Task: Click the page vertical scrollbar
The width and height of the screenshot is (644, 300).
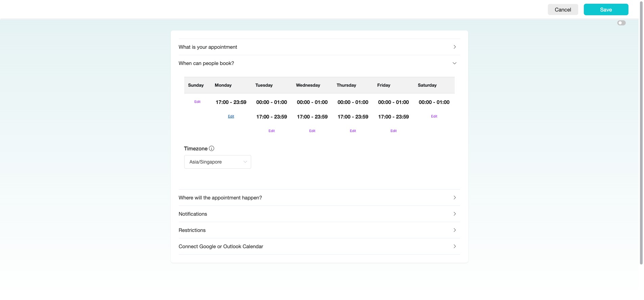Action: 641,133
